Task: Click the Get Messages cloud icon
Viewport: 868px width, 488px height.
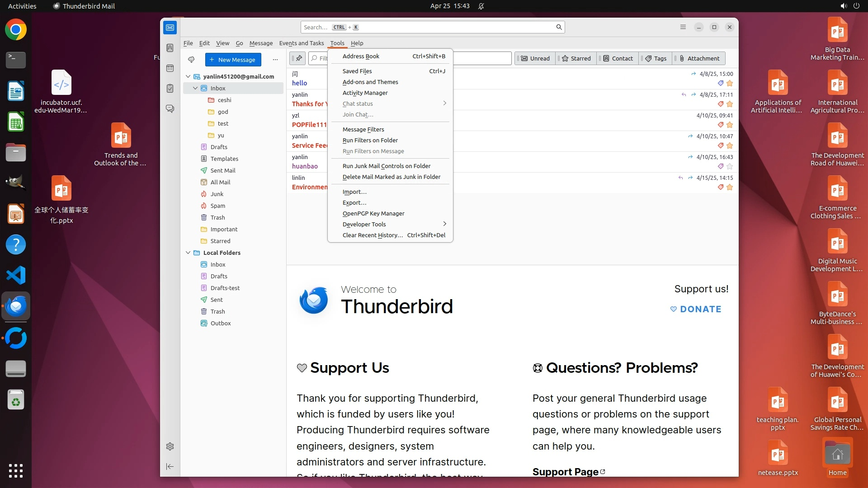Action: click(x=191, y=60)
